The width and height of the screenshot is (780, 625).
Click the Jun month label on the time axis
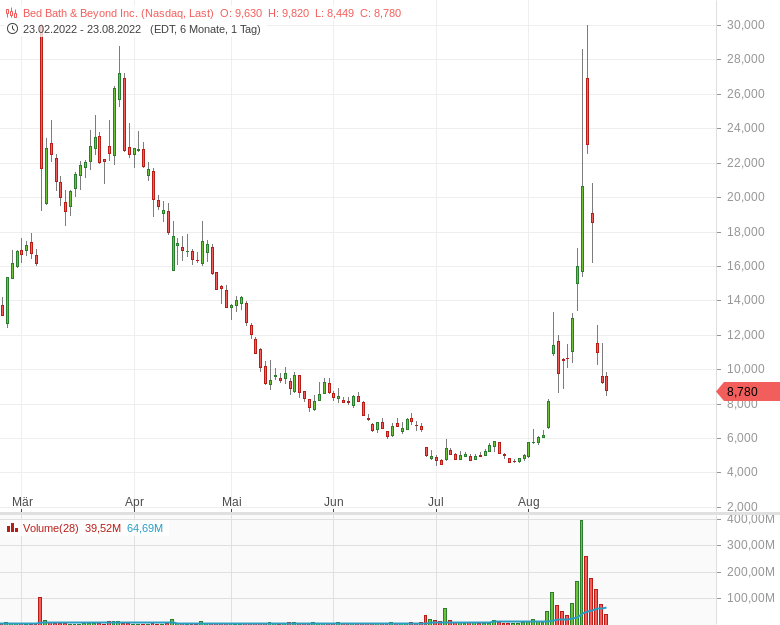334,502
